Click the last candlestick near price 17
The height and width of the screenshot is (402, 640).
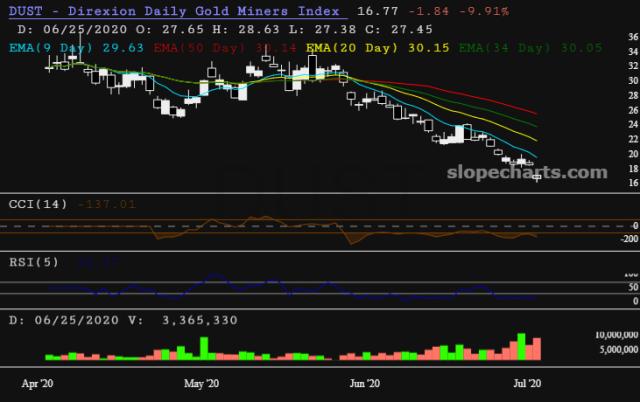pos(537,177)
